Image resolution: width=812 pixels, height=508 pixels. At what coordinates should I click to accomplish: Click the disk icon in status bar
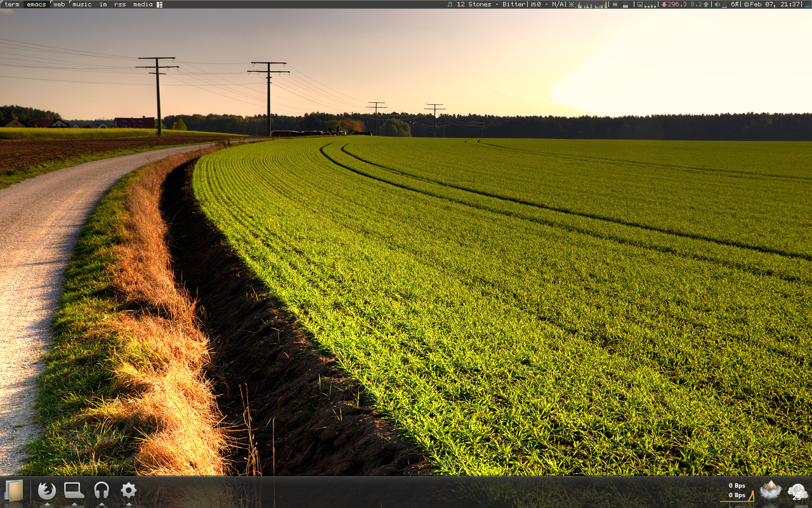pos(640,4)
